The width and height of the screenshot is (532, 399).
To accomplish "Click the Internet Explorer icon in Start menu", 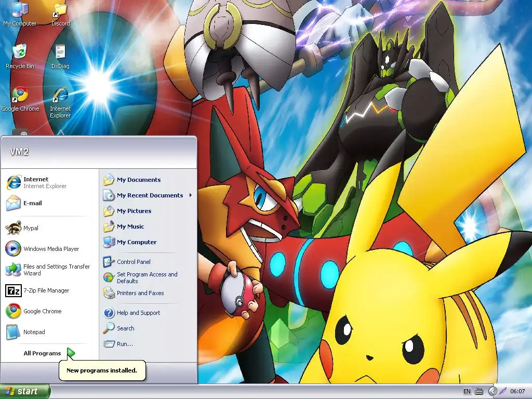I will pyautogui.click(x=14, y=182).
